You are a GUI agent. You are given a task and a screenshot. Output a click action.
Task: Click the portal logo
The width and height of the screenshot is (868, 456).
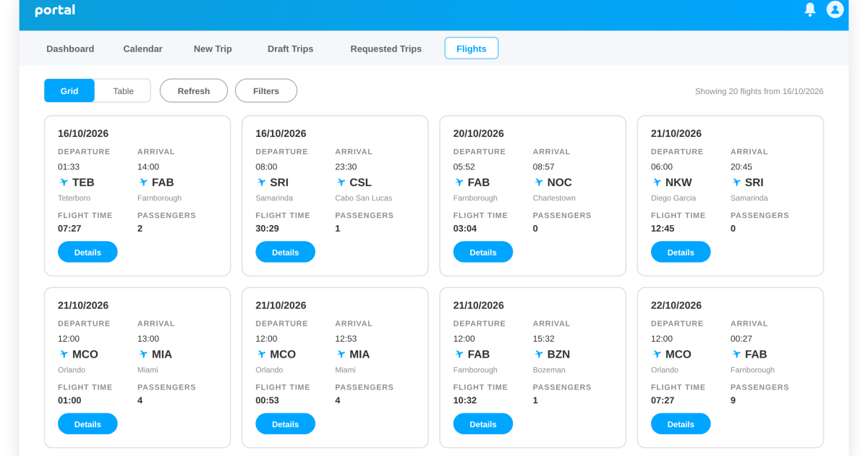(55, 10)
